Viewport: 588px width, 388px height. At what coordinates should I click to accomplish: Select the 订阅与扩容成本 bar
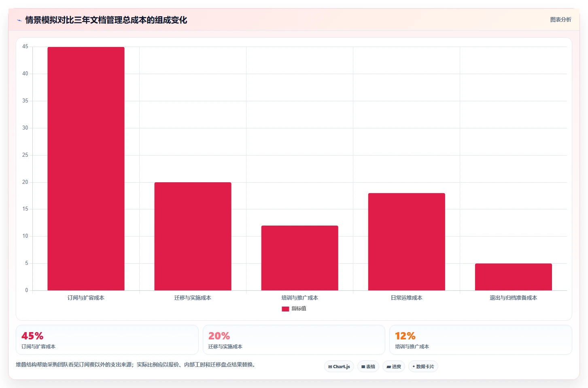pos(86,168)
